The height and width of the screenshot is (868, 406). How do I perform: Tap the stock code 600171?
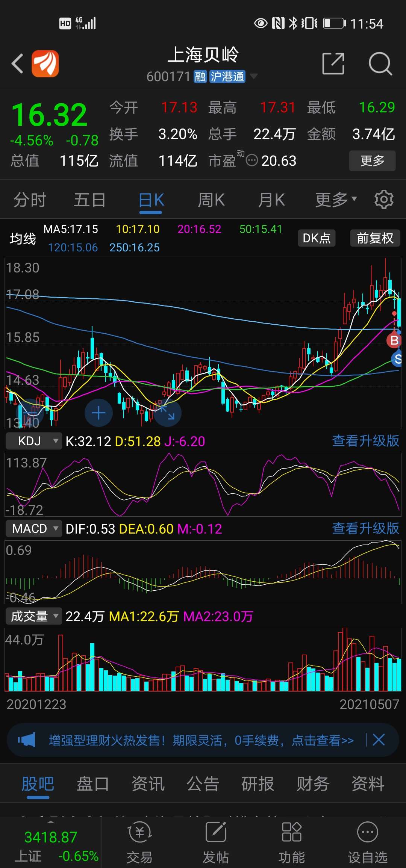pos(168,77)
